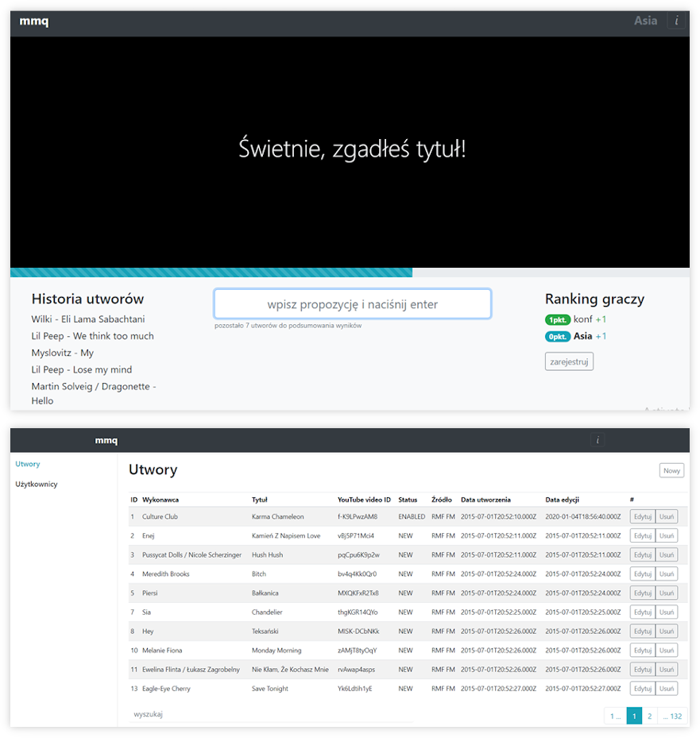Focus the song guess input field
The image size is (700, 738).
pos(352,304)
